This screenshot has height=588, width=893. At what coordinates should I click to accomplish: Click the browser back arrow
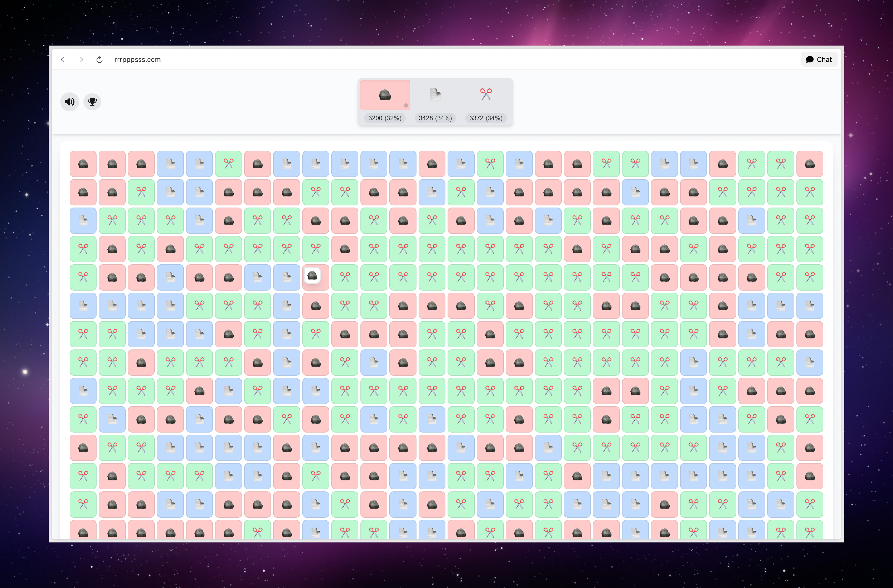tap(63, 59)
